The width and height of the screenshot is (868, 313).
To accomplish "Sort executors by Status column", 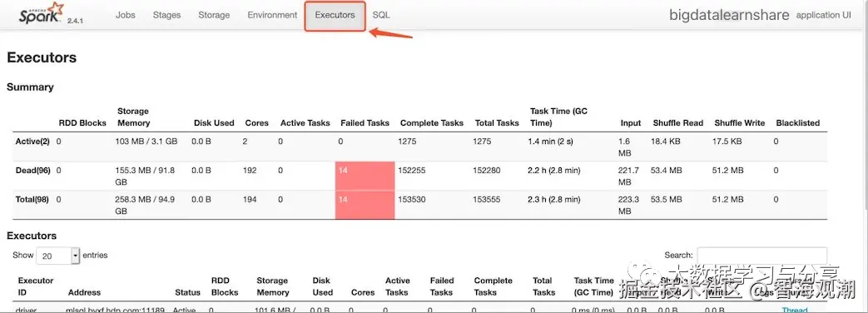I will coord(187,292).
